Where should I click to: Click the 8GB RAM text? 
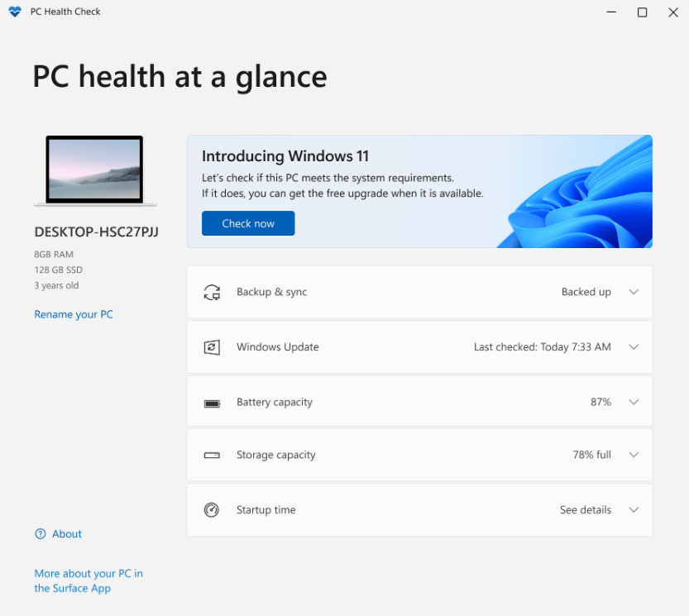54,255
